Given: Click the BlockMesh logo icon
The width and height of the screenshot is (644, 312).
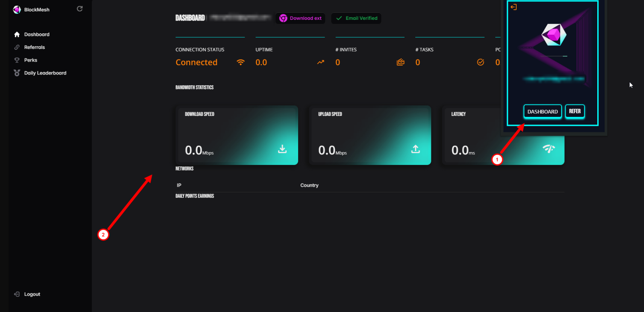Looking at the screenshot, I should 17,10.
